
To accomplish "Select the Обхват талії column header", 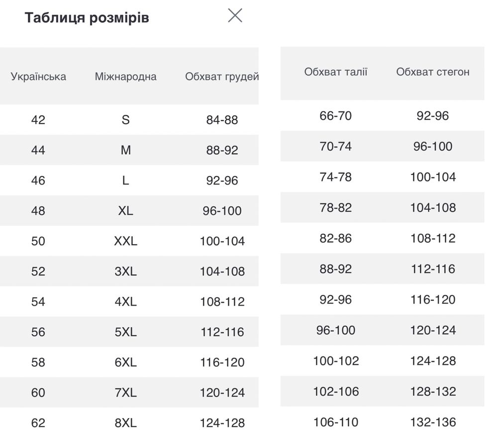I will coord(336,72).
